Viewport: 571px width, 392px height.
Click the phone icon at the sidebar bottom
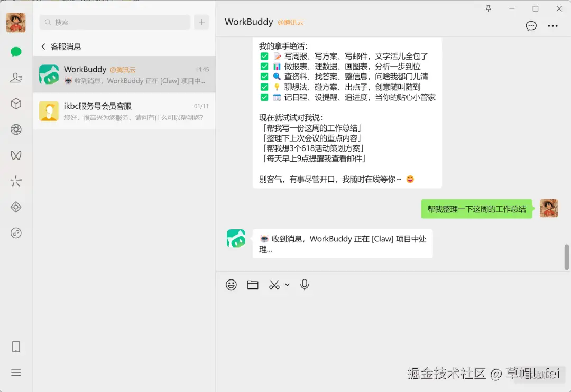pyautogui.click(x=16, y=347)
